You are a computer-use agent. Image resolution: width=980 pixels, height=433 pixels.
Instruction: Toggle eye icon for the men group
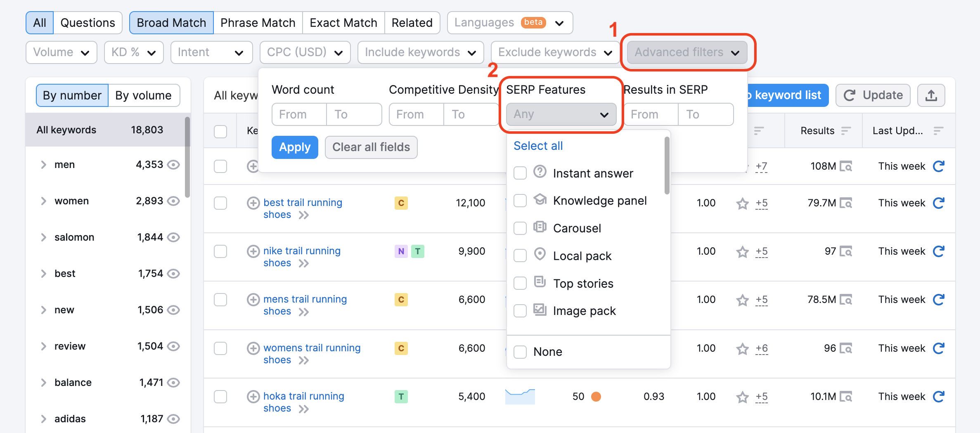(173, 165)
